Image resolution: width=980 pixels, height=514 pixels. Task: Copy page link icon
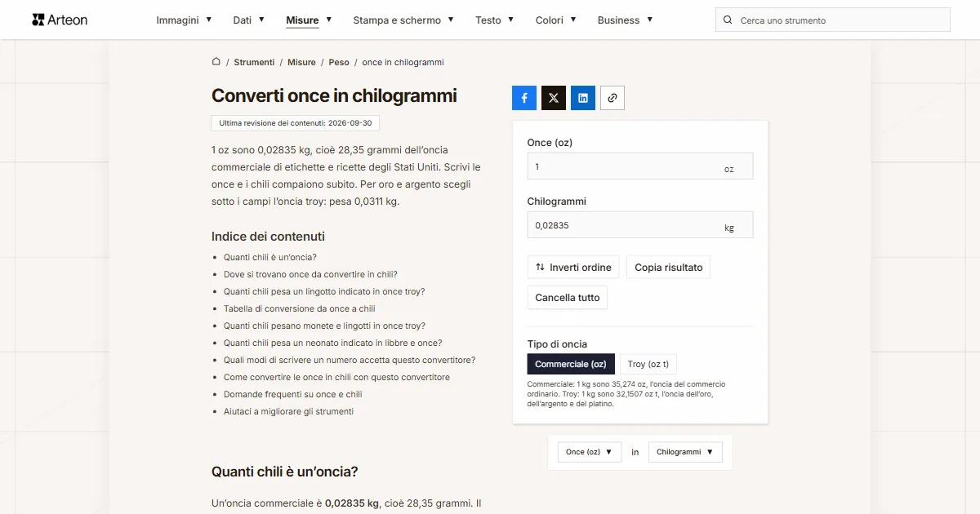[x=612, y=98]
